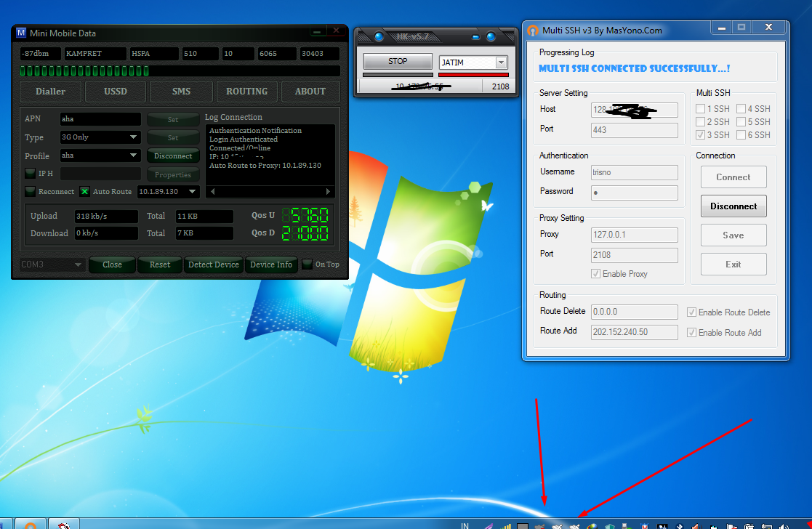The image size is (812, 529).
Task: Click the Mini Mobile Data title bar M icon
Action: pyautogui.click(x=20, y=33)
